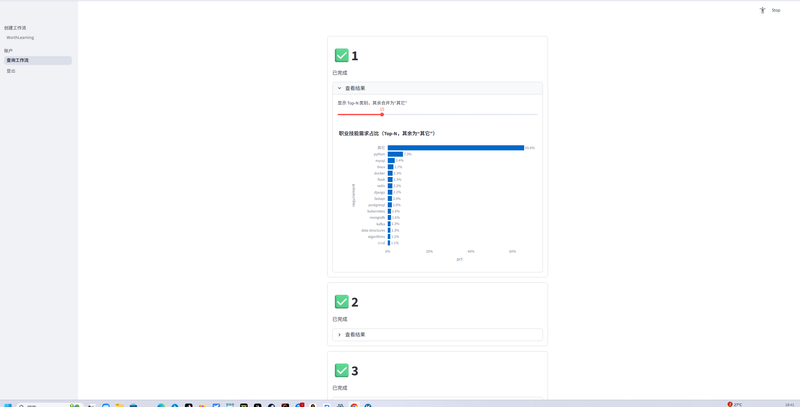Click the green checkmark of step 1
Image resolution: width=800 pixels, height=407 pixels.
[341, 56]
